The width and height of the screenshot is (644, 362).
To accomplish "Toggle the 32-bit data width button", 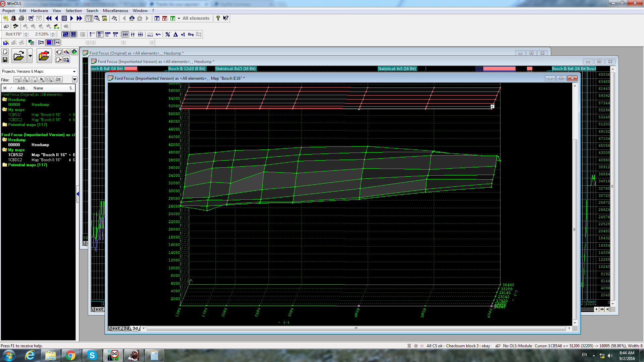I will click(108, 35).
